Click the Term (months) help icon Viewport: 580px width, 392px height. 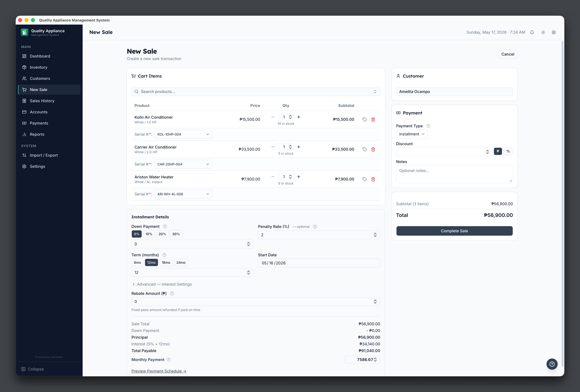(164, 255)
